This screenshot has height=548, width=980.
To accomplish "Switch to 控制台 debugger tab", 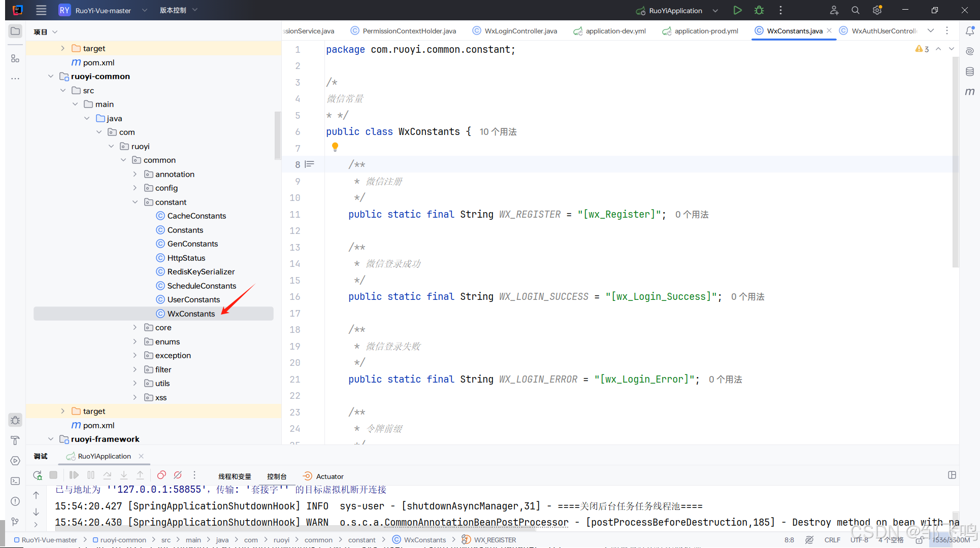I will (x=277, y=476).
